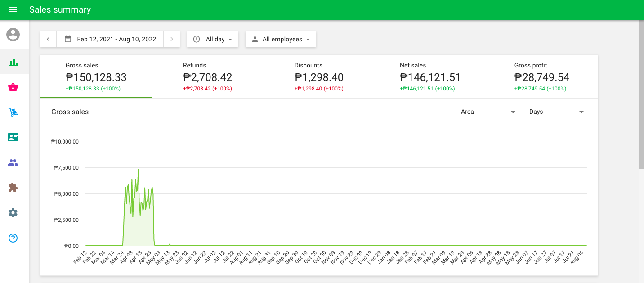This screenshot has width=644, height=283.
Task: Expand the All day time dropdown
Action: click(213, 39)
